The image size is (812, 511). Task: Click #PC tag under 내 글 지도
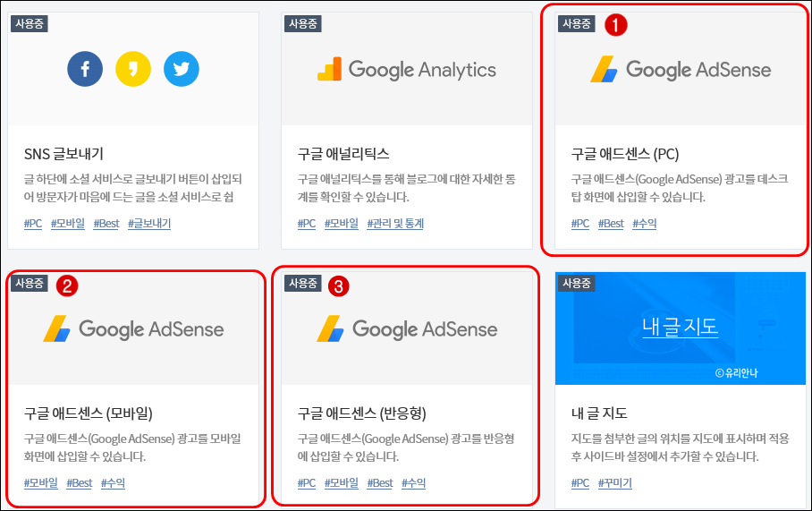[x=580, y=483]
